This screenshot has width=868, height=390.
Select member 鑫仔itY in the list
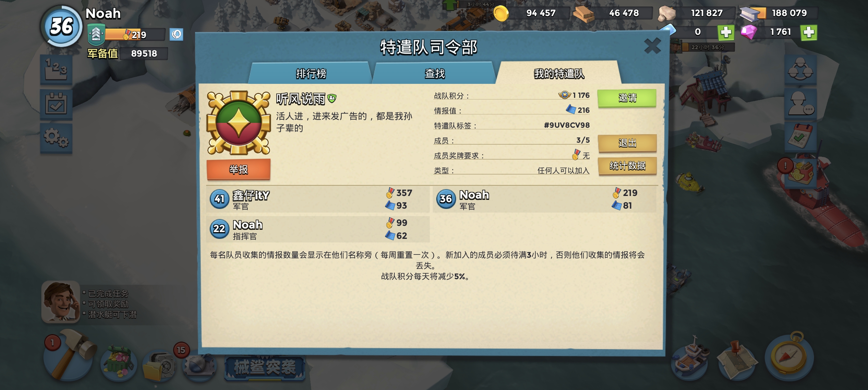tap(317, 199)
